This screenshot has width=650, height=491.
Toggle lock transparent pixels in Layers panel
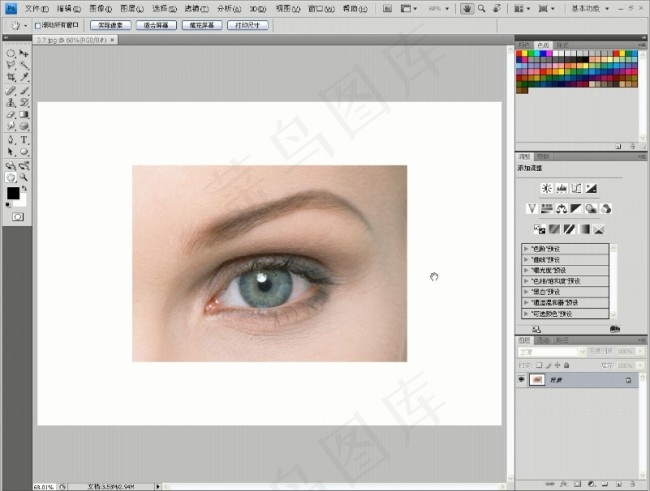pyautogui.click(x=539, y=365)
